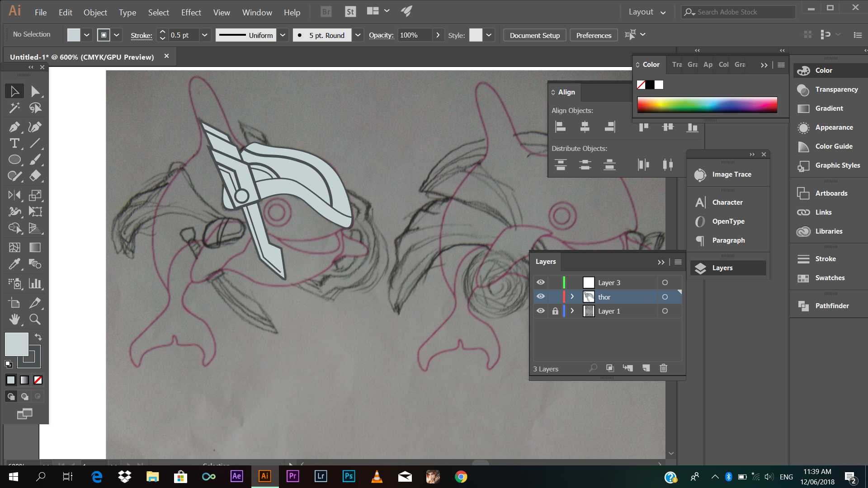868x488 pixels.
Task: Pick the Paintbrush tool
Action: tap(35, 160)
